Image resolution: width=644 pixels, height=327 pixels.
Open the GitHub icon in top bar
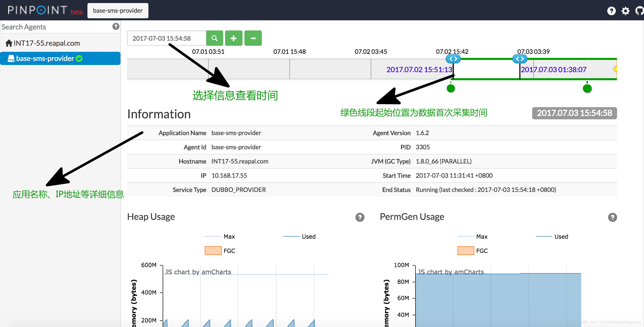[640, 11]
